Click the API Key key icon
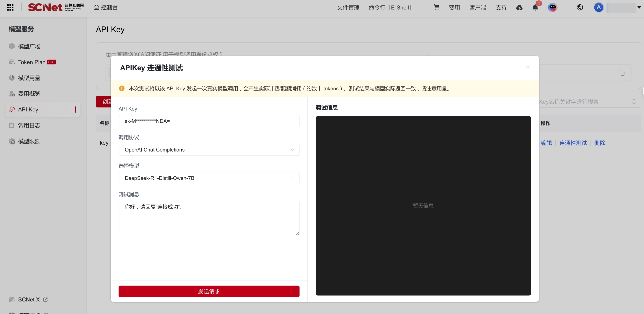The image size is (644, 314). tap(12, 109)
